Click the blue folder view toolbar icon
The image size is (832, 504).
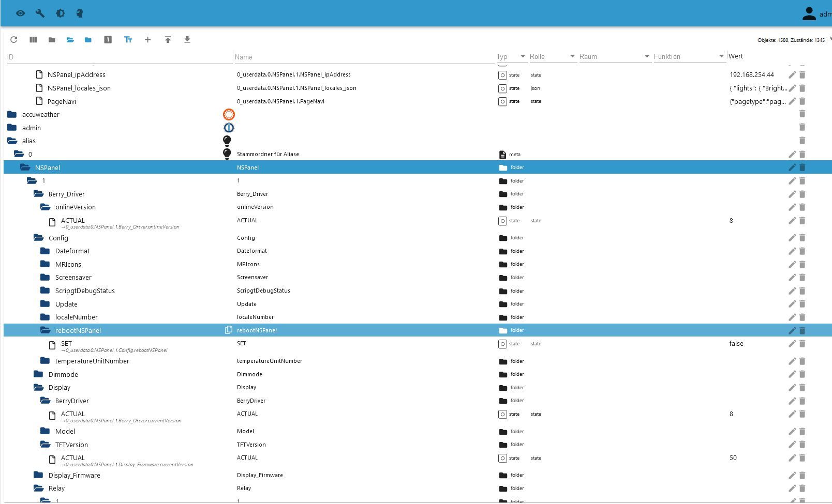point(88,40)
